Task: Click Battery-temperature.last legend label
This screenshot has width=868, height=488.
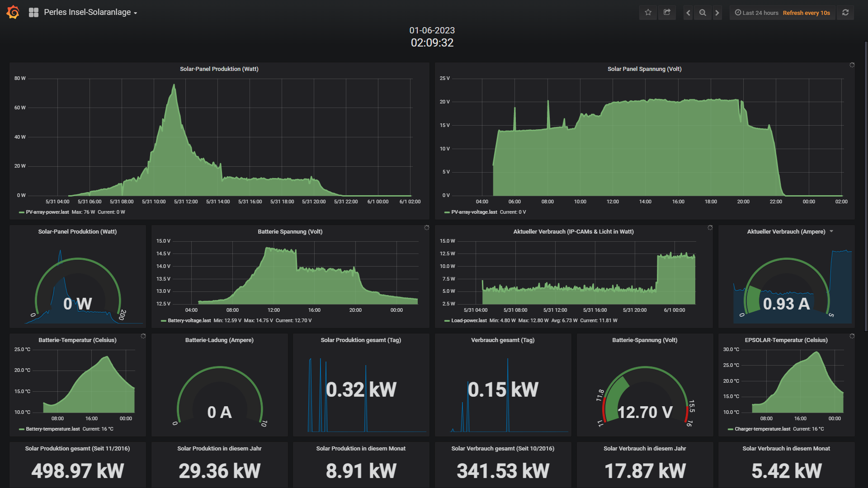Action: point(52,429)
